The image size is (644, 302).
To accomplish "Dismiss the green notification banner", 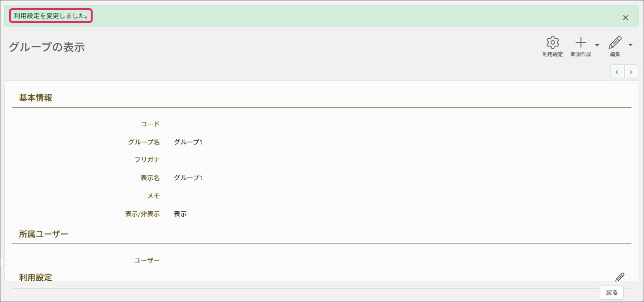I will point(625,17).
